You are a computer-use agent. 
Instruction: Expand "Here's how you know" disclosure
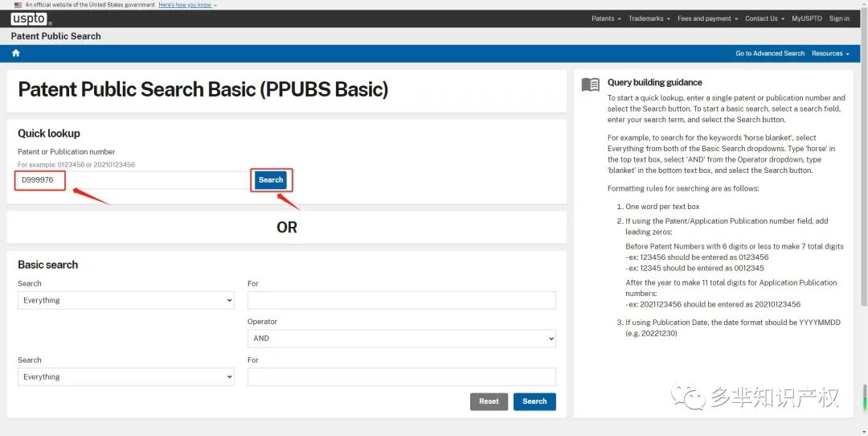(x=187, y=5)
